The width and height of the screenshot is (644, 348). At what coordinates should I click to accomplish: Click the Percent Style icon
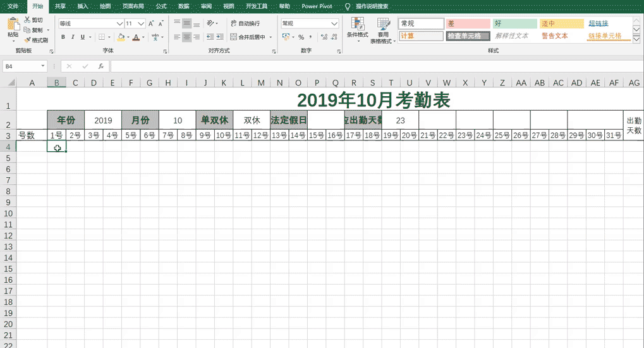301,37
